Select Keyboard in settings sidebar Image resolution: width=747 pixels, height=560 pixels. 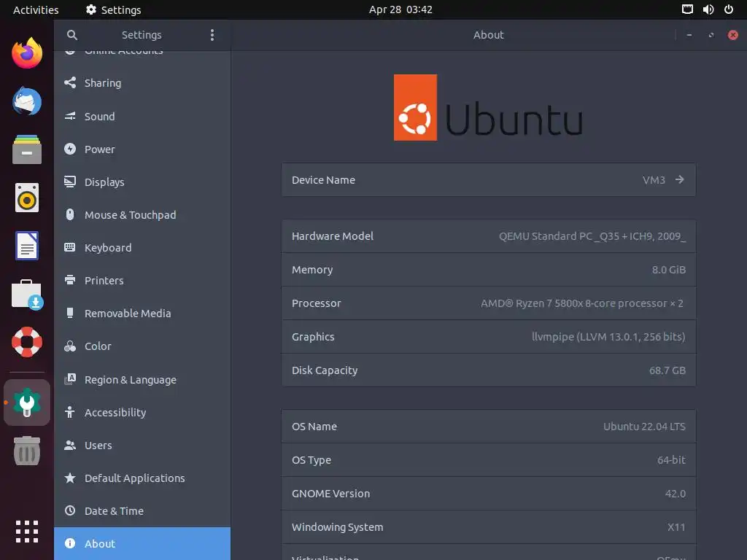point(142,248)
